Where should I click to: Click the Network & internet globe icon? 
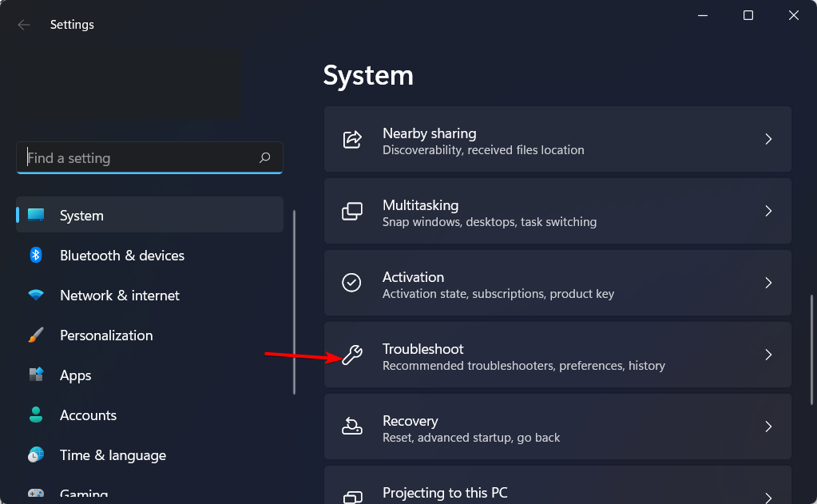tap(36, 295)
